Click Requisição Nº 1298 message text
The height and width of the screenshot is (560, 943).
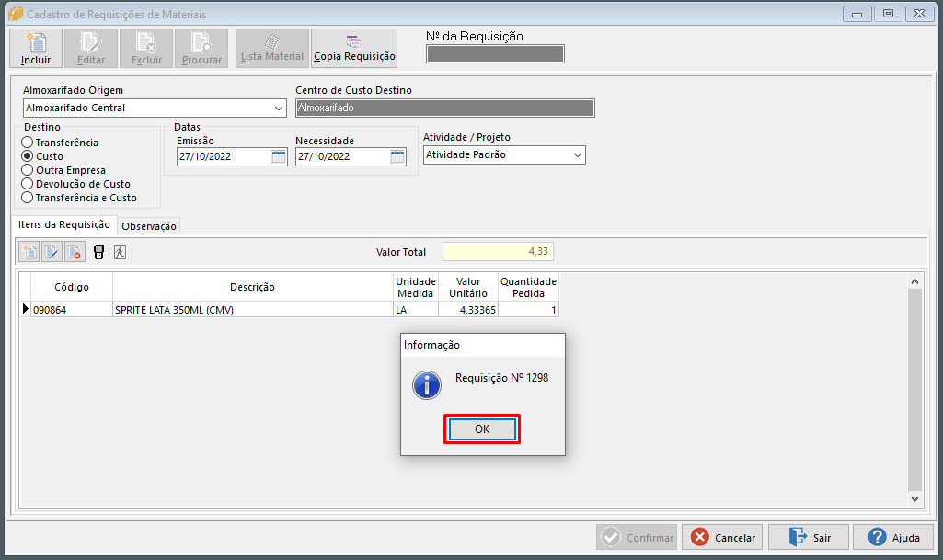click(501, 378)
